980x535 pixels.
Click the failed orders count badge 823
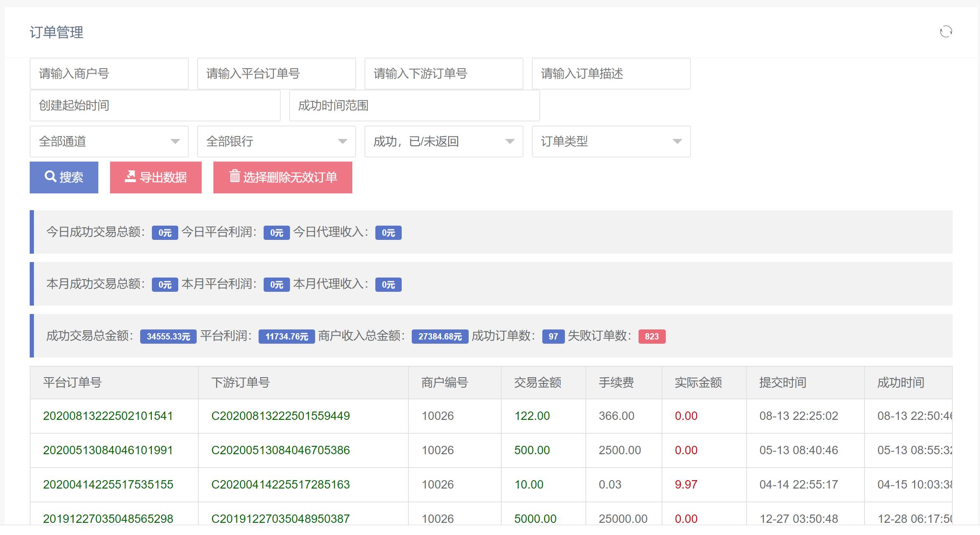point(652,337)
